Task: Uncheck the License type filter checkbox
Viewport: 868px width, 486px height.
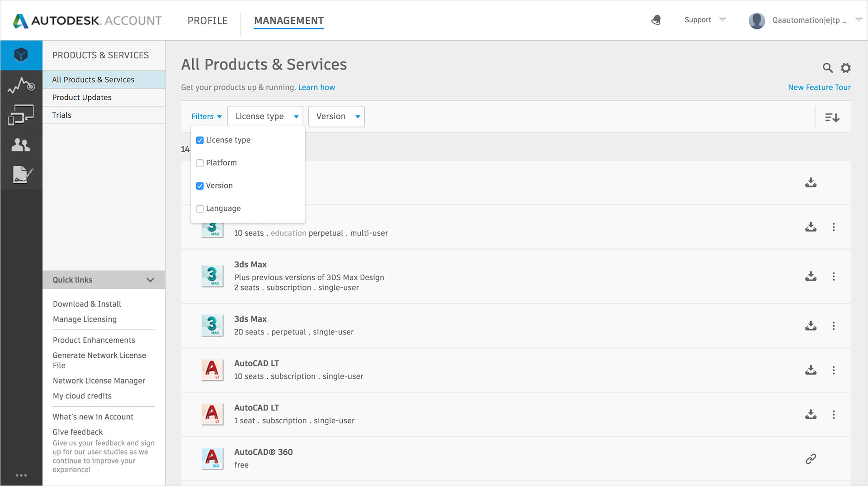Action: click(200, 140)
